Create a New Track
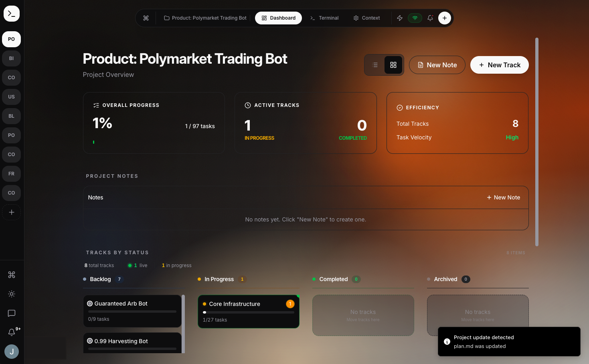The height and width of the screenshot is (364, 589). click(499, 64)
